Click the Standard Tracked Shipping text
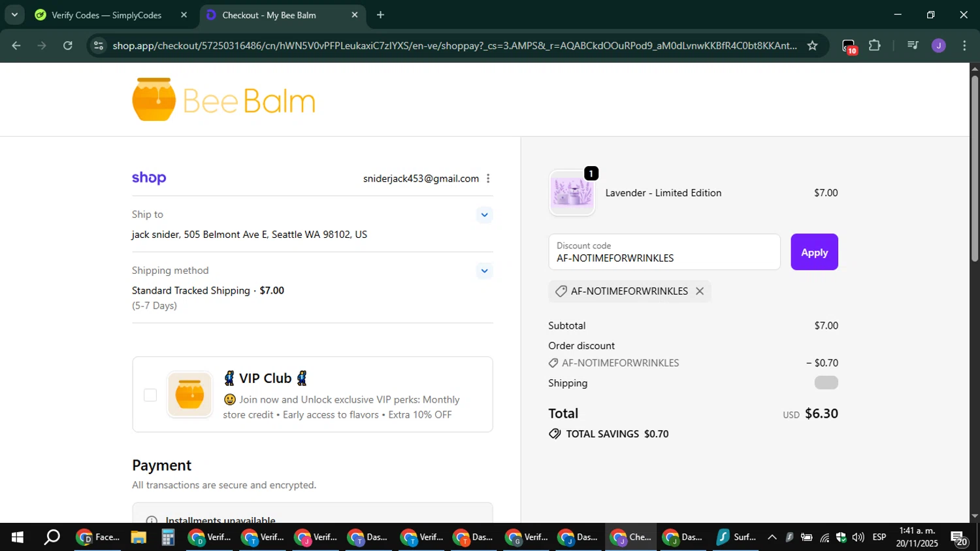Screen dimensions: 980x551 tap(191, 290)
